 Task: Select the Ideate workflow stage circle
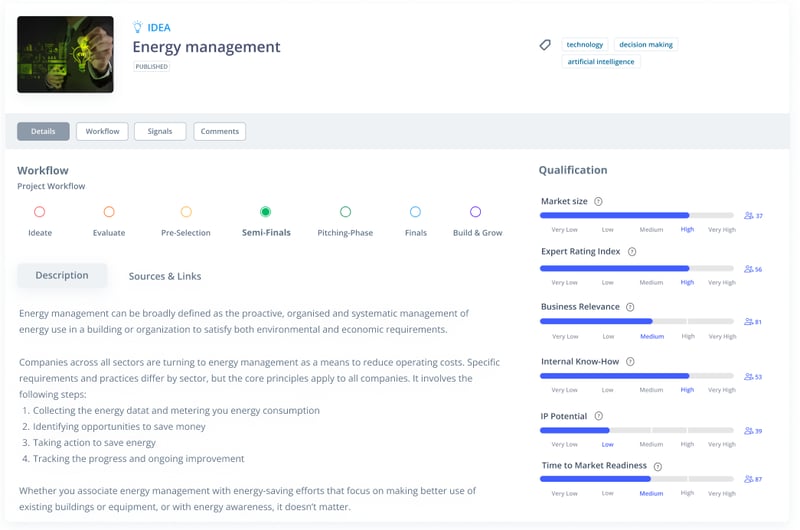pos(40,212)
